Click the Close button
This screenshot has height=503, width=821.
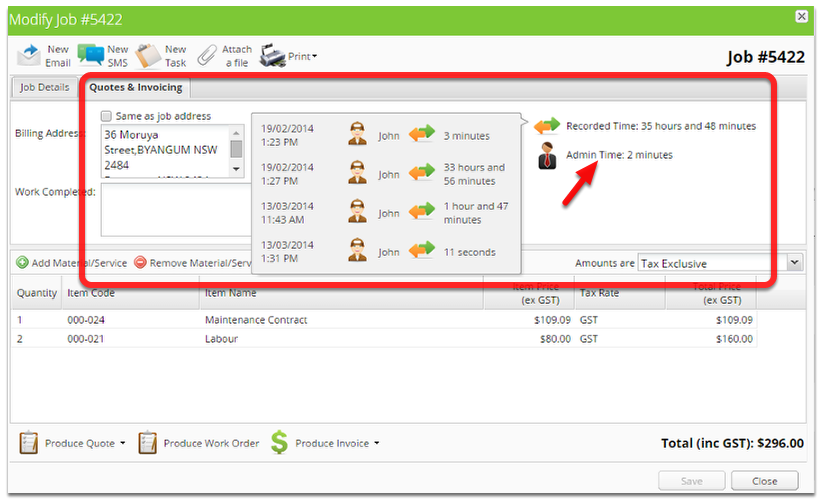764,480
